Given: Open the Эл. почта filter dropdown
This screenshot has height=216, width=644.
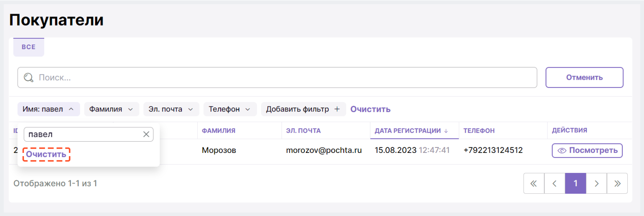Looking at the screenshot, I should click(171, 109).
